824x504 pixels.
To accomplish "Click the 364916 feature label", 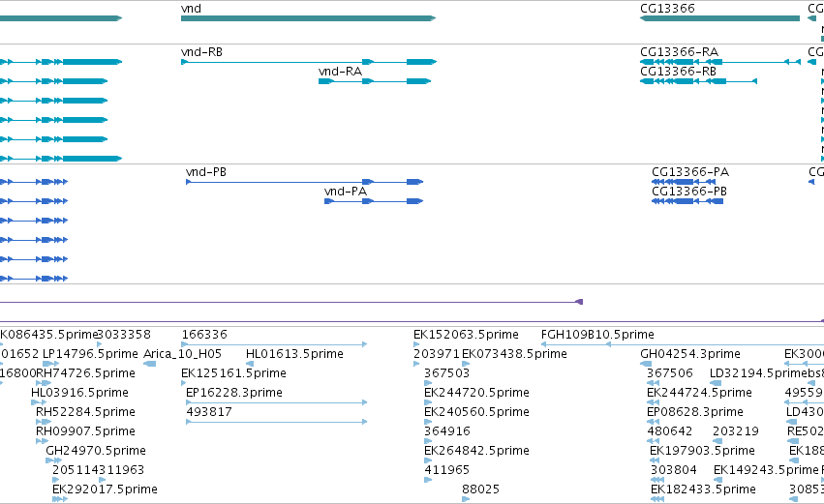I will 446,431.
